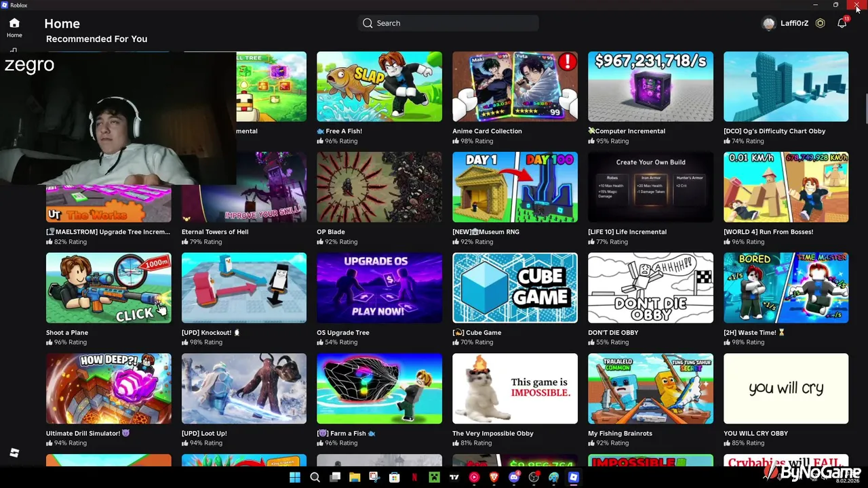868x488 pixels.
Task: Click the magnifier icon in search bar
Action: tap(368, 23)
